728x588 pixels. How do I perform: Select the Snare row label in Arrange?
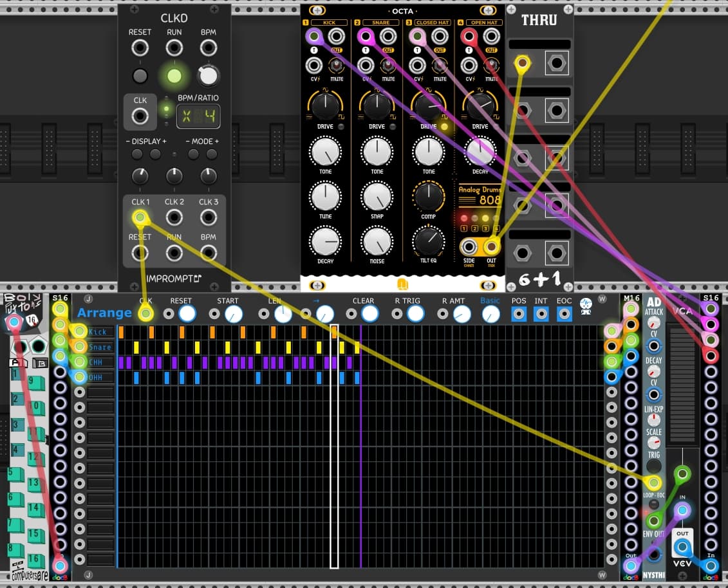click(100, 347)
